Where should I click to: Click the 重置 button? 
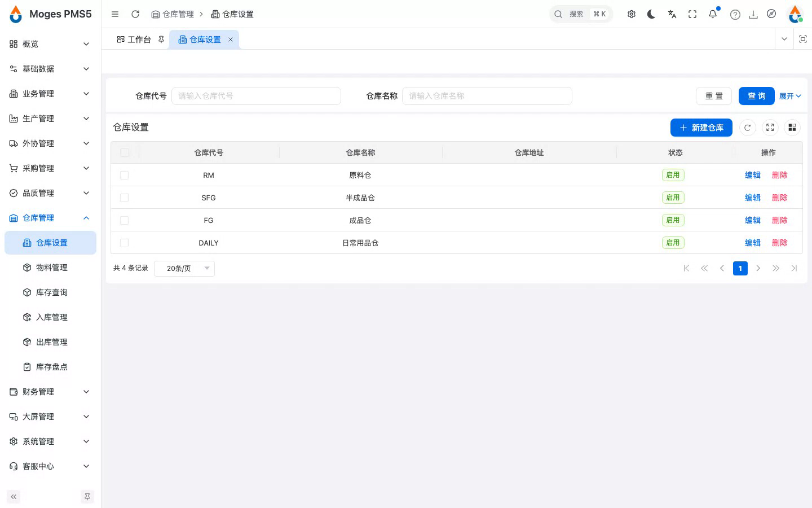pyautogui.click(x=714, y=96)
